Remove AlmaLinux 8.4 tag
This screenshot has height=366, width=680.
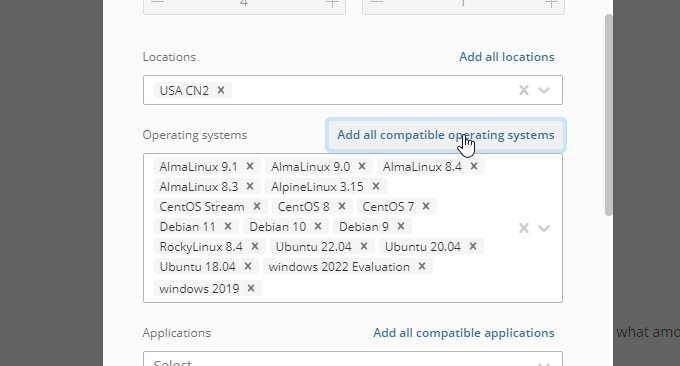pos(474,166)
